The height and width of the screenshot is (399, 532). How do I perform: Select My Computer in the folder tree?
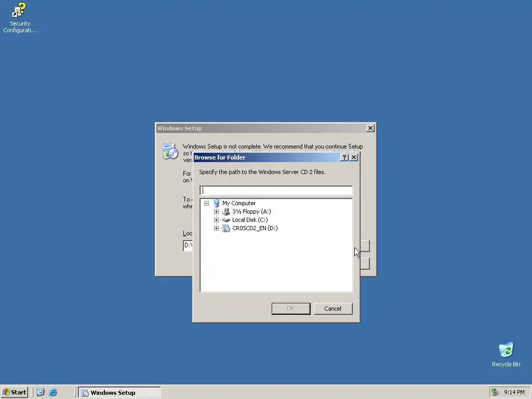point(239,203)
